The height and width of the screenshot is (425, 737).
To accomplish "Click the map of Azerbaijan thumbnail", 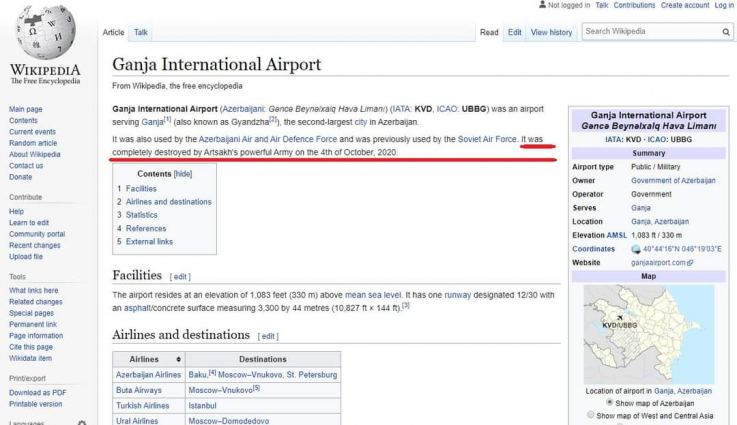I will pyautogui.click(x=649, y=334).
